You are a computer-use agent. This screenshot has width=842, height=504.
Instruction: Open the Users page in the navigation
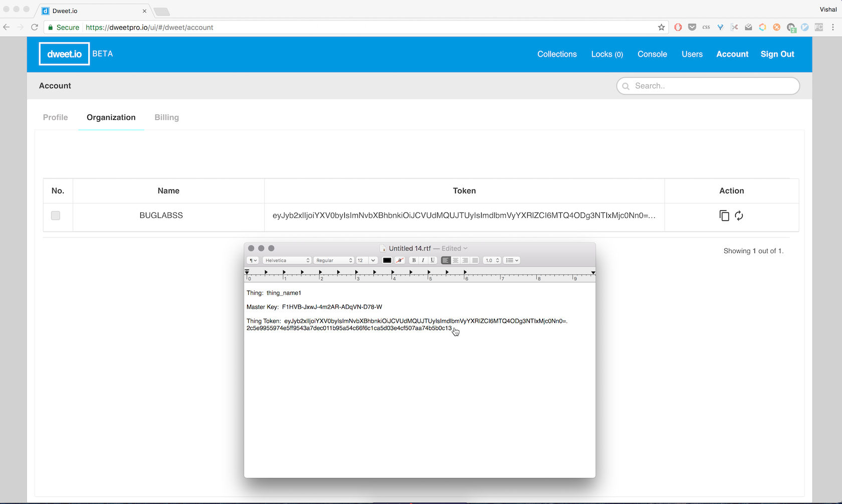coord(692,54)
